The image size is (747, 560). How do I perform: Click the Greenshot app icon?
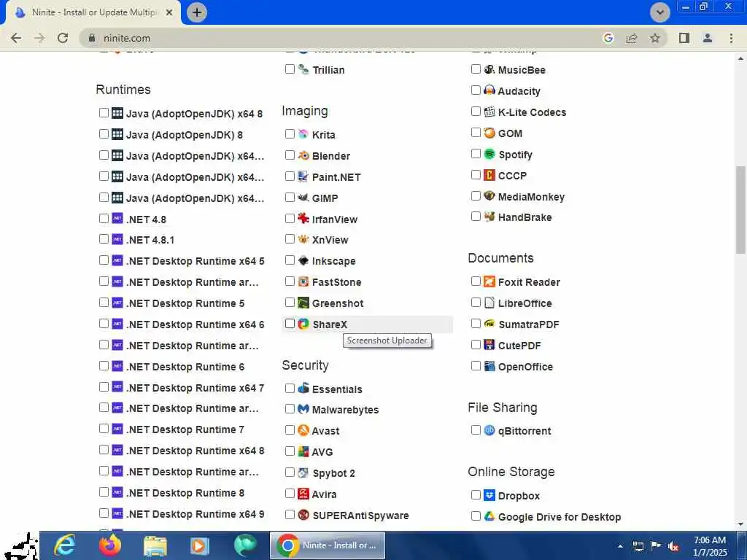pyautogui.click(x=303, y=303)
